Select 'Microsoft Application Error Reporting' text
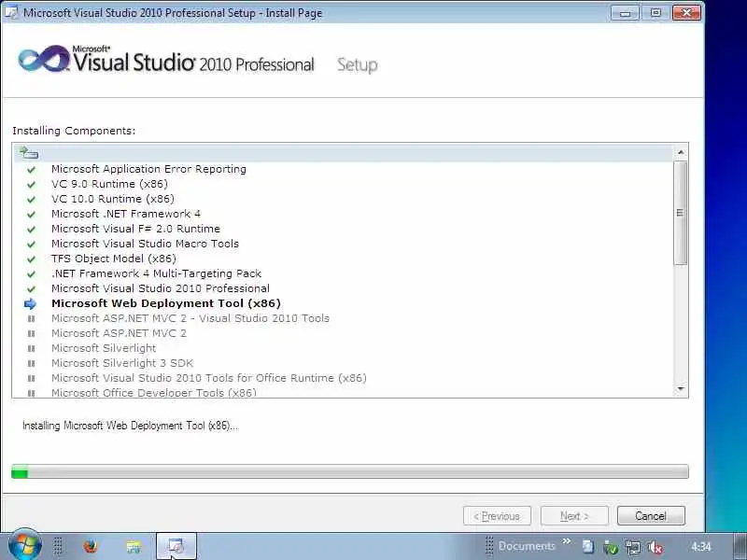Screen dimensions: 747x560 148,169
